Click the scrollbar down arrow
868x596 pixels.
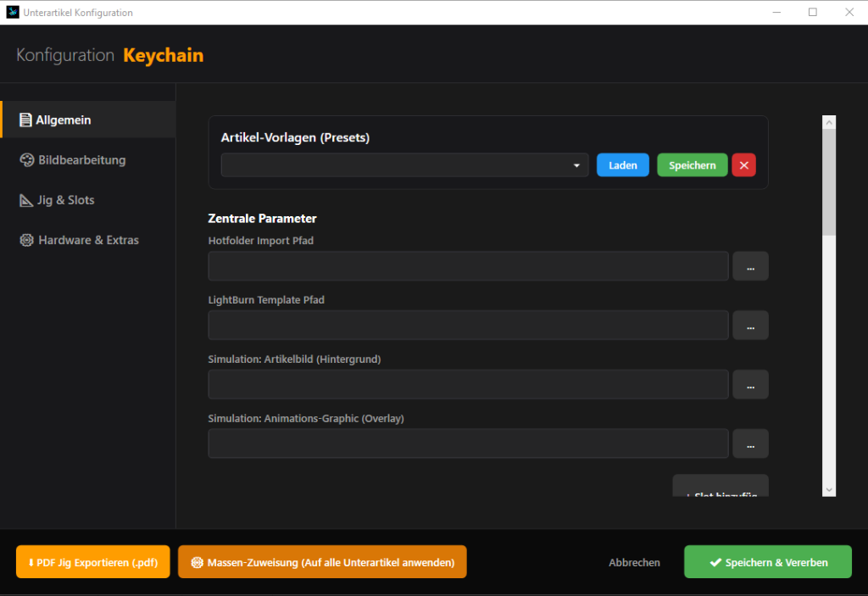[x=829, y=490]
